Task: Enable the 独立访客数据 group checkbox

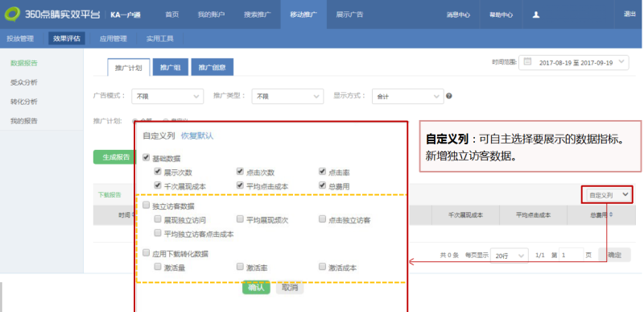Action: coord(146,205)
